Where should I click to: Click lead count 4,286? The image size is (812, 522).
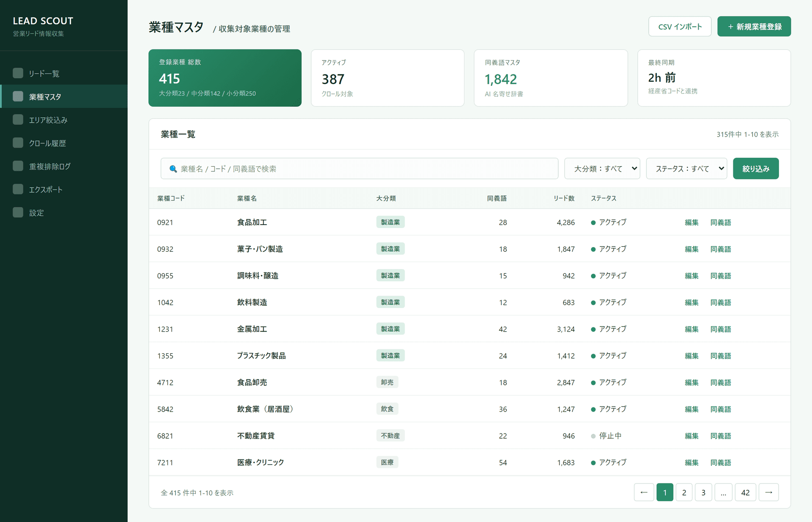pyautogui.click(x=565, y=222)
